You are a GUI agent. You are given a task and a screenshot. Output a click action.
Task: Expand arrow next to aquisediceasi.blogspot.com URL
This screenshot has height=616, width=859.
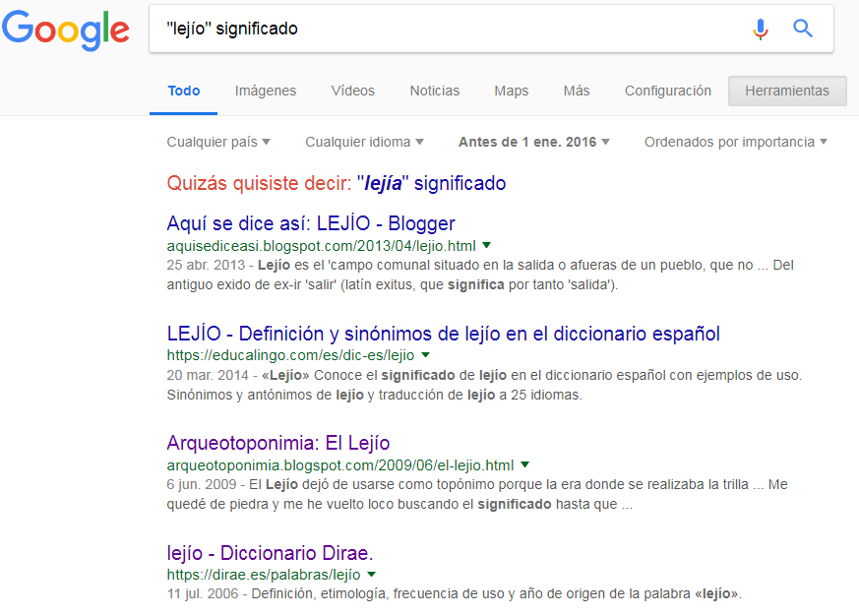click(x=486, y=246)
